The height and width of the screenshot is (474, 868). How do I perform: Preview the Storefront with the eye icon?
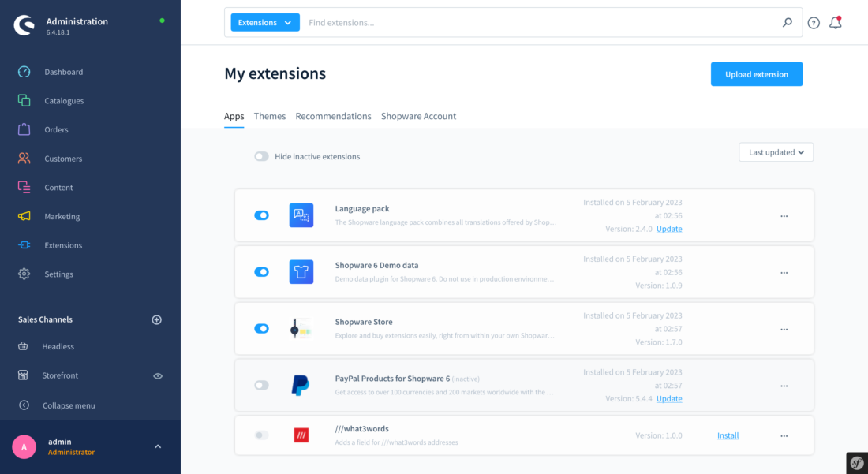pyautogui.click(x=158, y=376)
